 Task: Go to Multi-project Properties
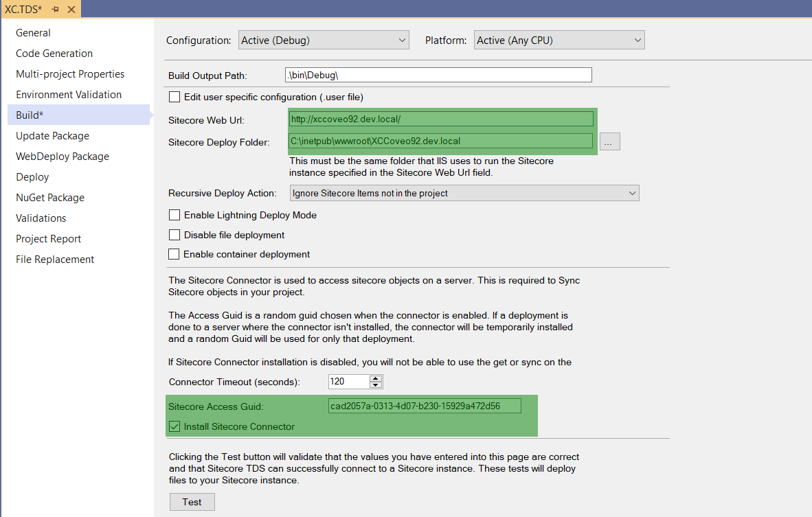pyautogui.click(x=70, y=74)
